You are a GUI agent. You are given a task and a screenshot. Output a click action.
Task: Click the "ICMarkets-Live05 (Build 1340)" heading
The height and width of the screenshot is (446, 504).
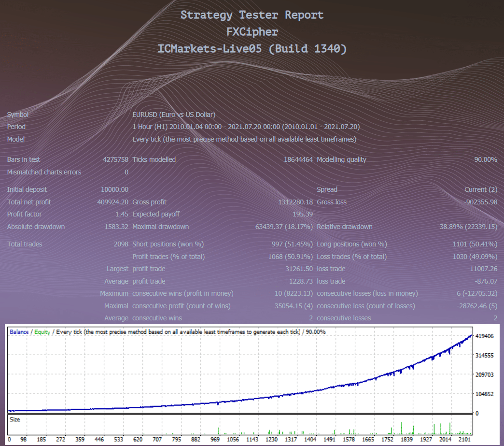click(252, 49)
